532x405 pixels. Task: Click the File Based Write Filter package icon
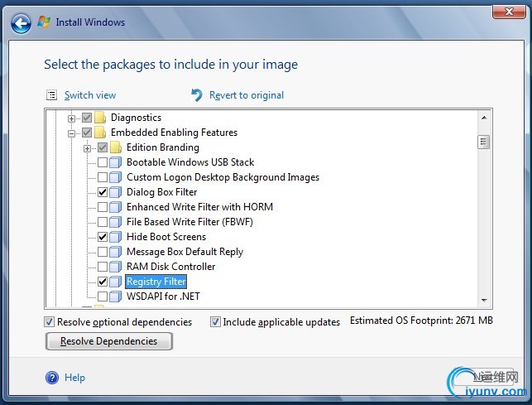point(116,222)
